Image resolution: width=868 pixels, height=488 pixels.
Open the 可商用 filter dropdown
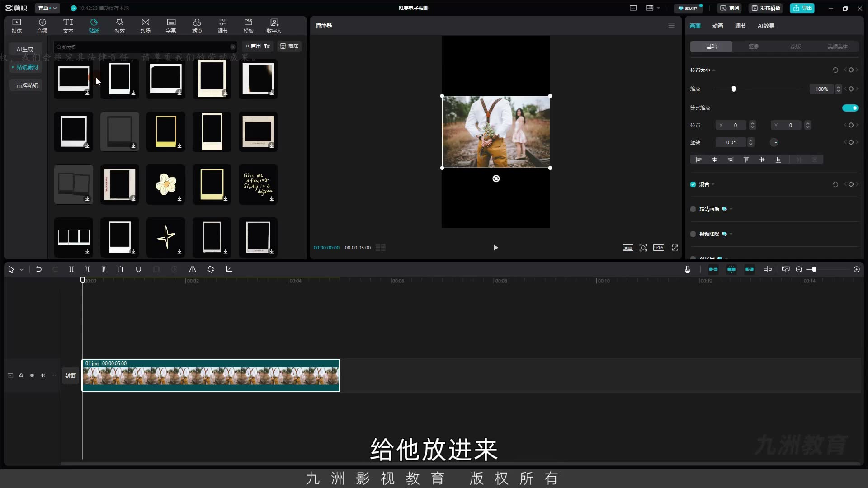tap(258, 46)
